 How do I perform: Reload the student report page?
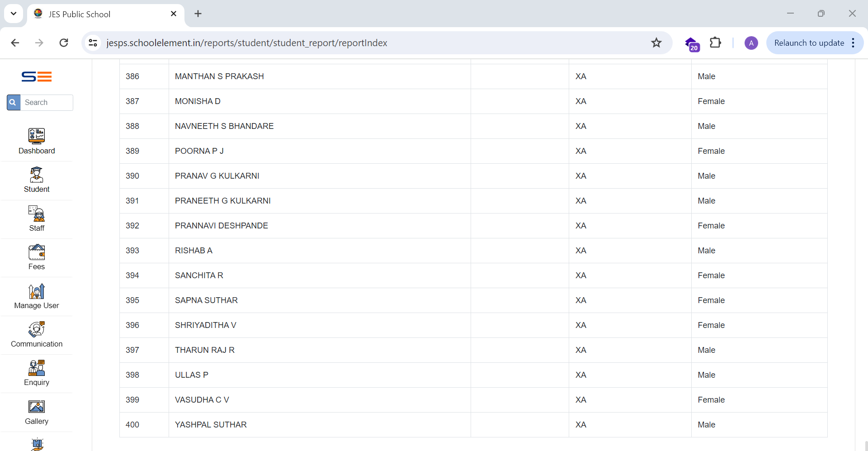[64, 43]
